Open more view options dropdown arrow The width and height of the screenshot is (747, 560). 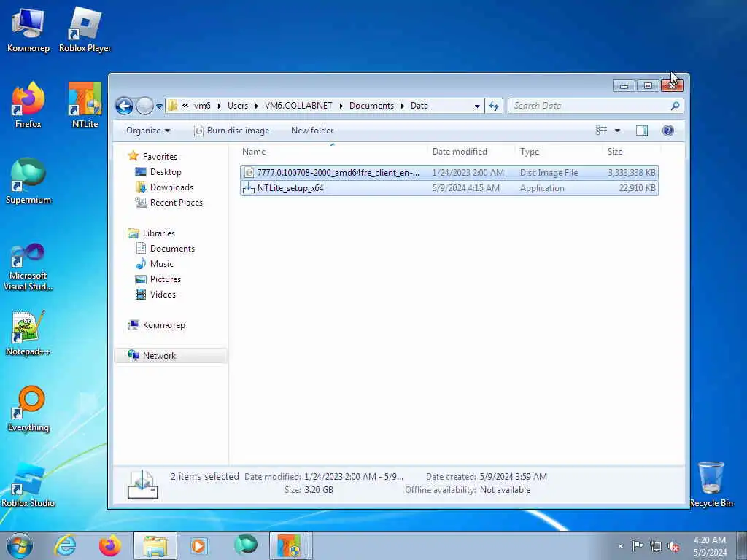coord(617,131)
